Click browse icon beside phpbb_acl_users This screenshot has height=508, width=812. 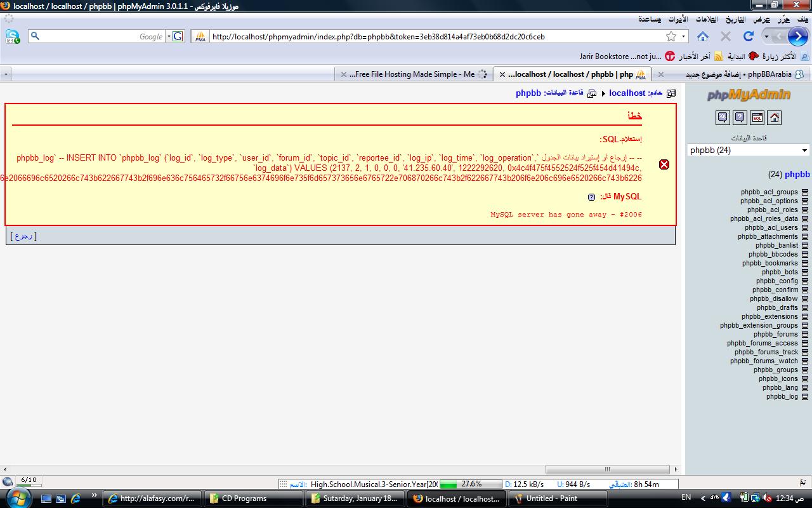(x=804, y=228)
